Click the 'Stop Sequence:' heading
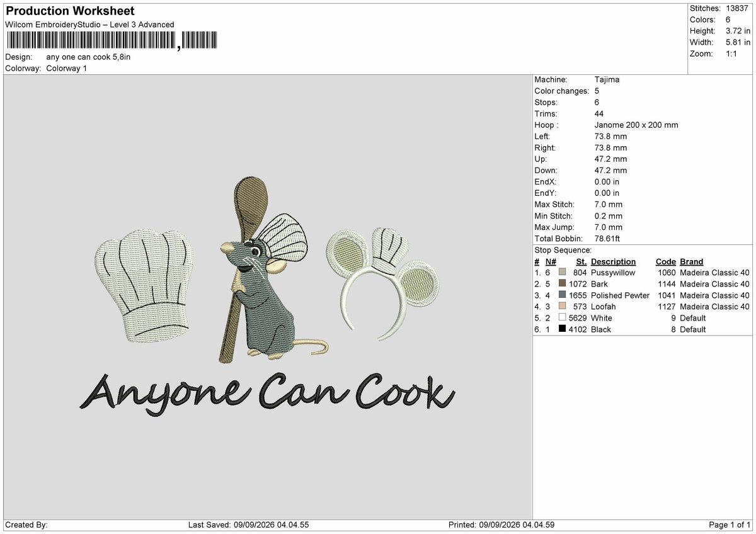 [563, 250]
